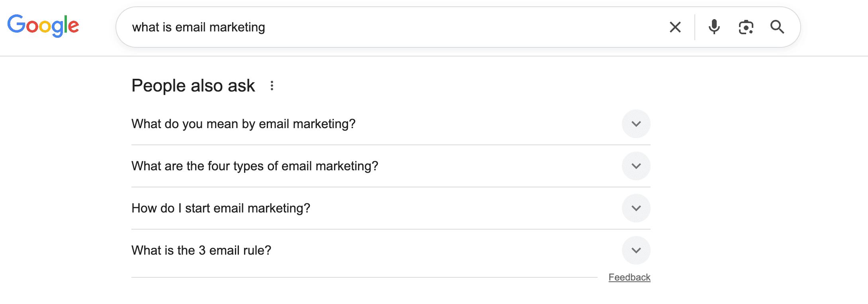Select the question about the 3 email rule
Screen dimensions: 868x304
[201, 250]
